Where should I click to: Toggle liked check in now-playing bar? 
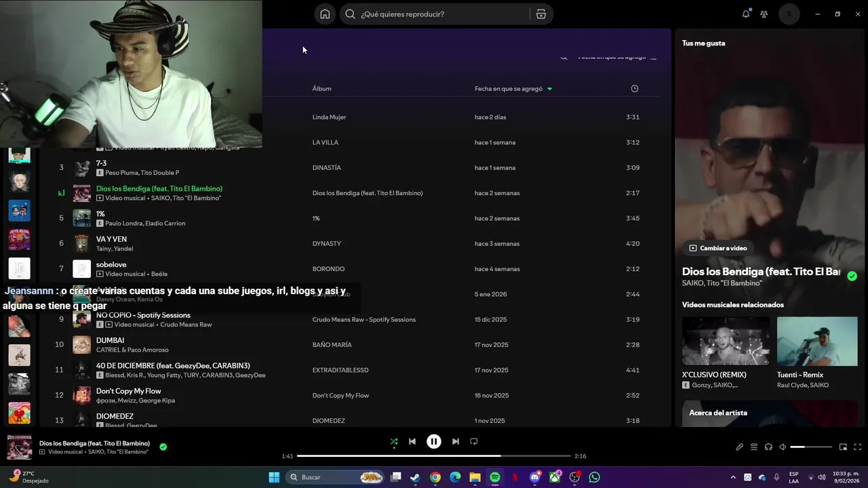tap(163, 447)
